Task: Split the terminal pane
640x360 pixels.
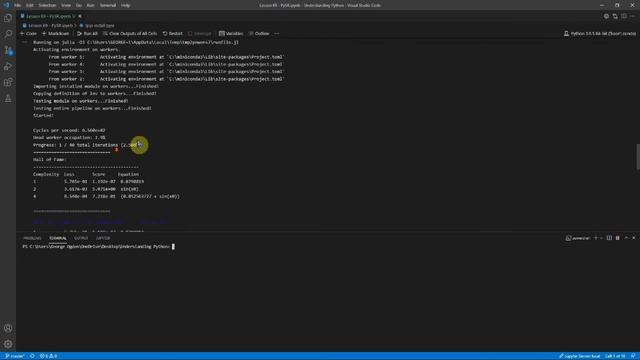Action: 609,238
